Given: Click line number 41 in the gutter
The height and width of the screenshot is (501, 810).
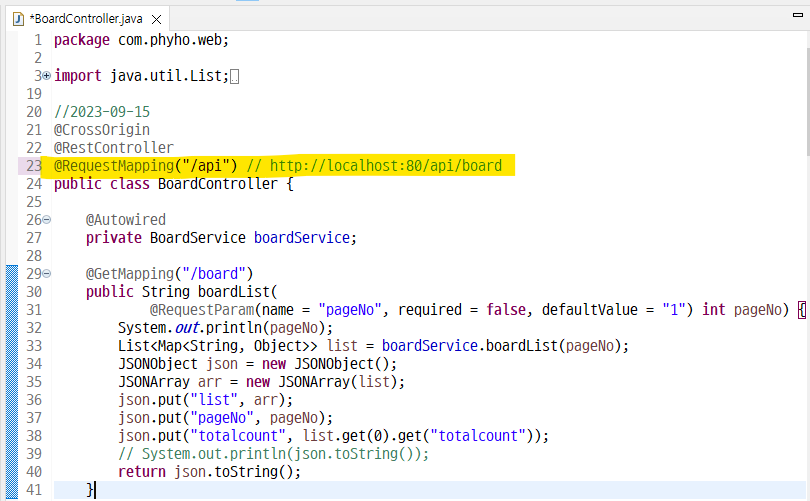Looking at the screenshot, I should point(34,490).
